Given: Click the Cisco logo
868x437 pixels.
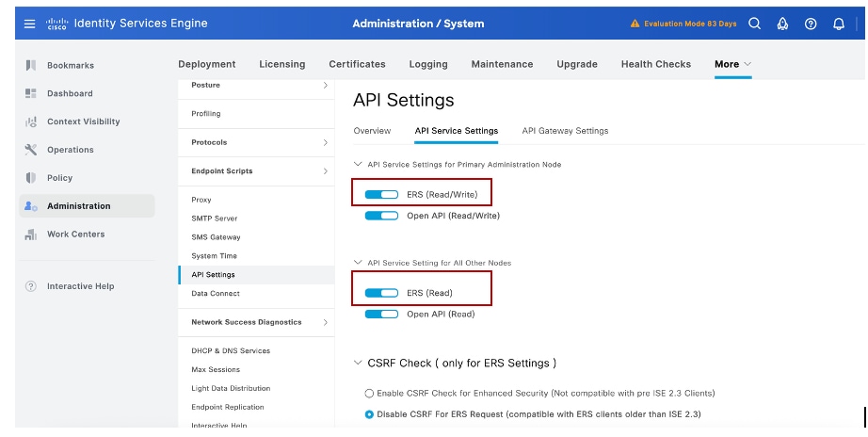Looking at the screenshot, I should click(57, 24).
